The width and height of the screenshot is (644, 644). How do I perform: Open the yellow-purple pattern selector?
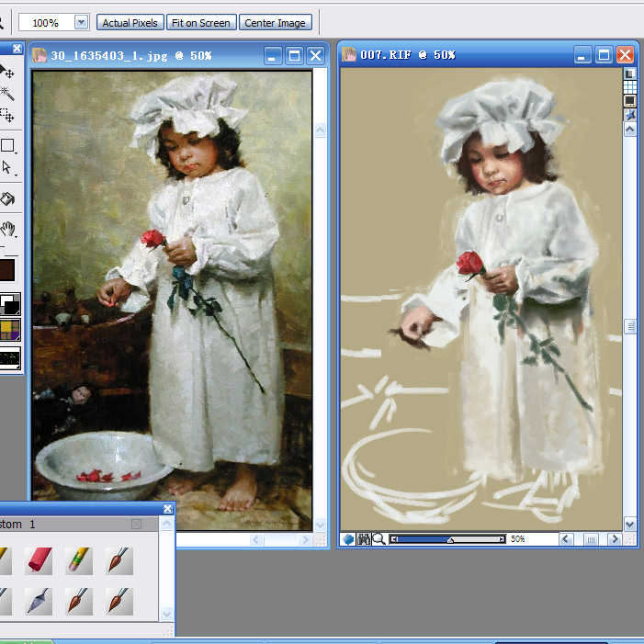[x=10, y=330]
